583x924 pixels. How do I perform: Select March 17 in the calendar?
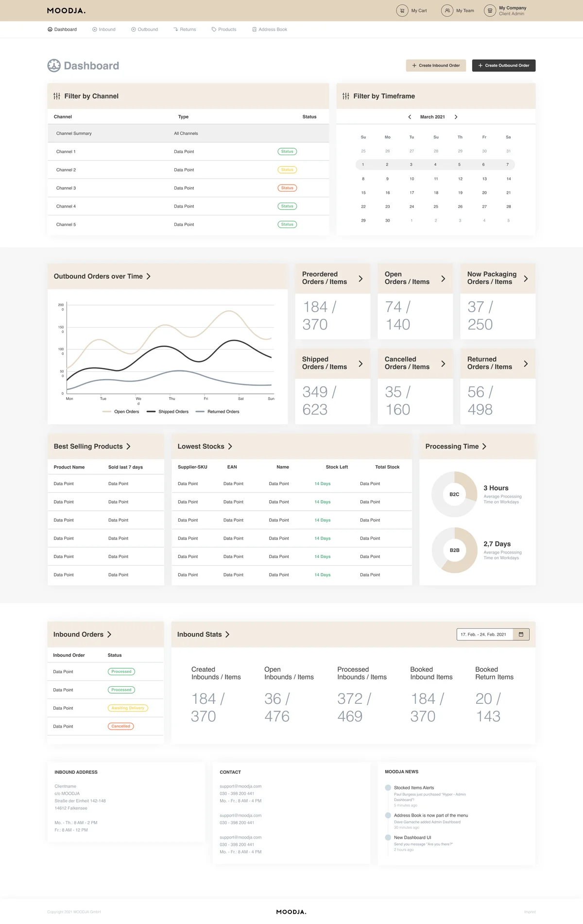pos(412,193)
